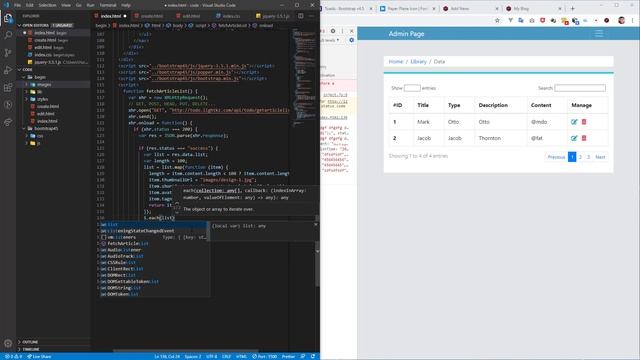This screenshot has height=360, width=640.
Task: Go to Previous page in pagination
Action: [x=556, y=157]
